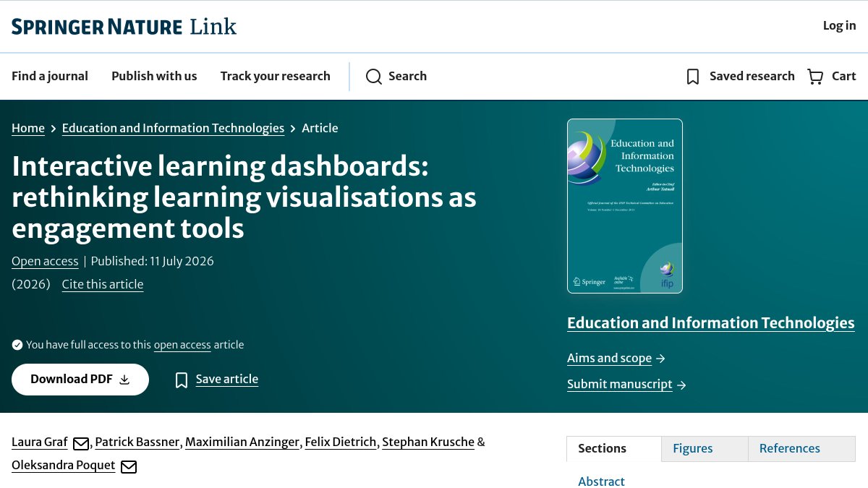Image resolution: width=868 pixels, height=488 pixels.
Task: Switch to the Figures tab
Action: (705, 449)
